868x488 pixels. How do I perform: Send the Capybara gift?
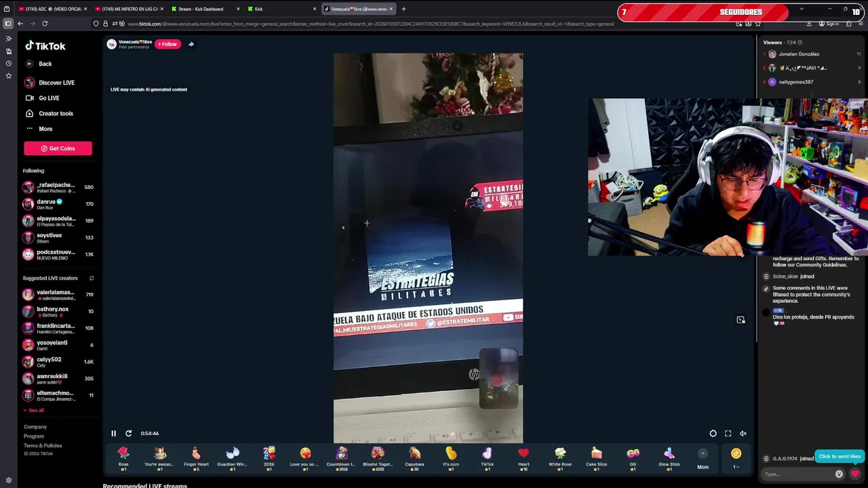point(414,458)
